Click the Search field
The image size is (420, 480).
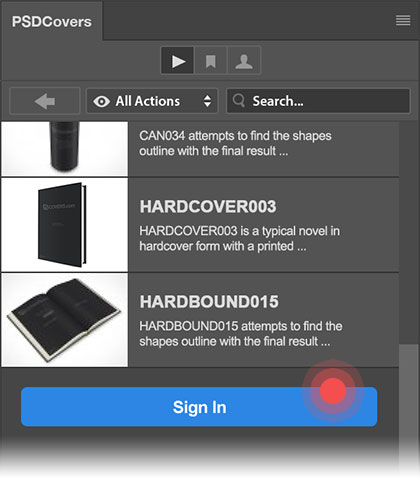(318, 101)
